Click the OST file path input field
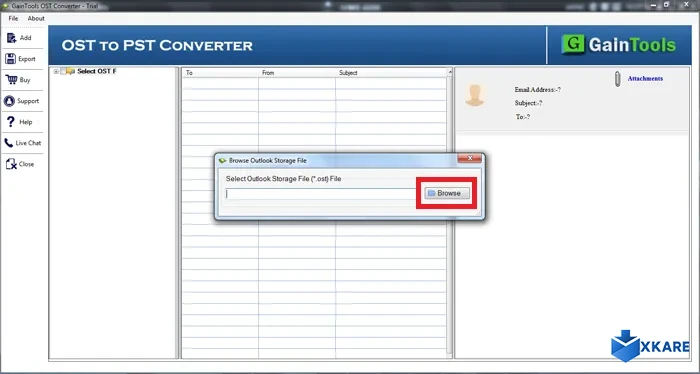 click(321, 194)
